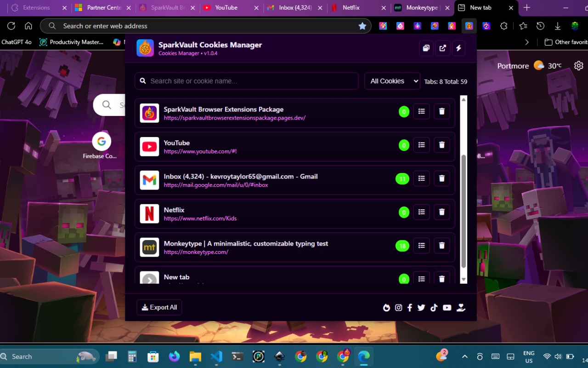The width and height of the screenshot is (588, 368).
Task: Delete cookies for the Gmail Inbox row
Action: 442,178
